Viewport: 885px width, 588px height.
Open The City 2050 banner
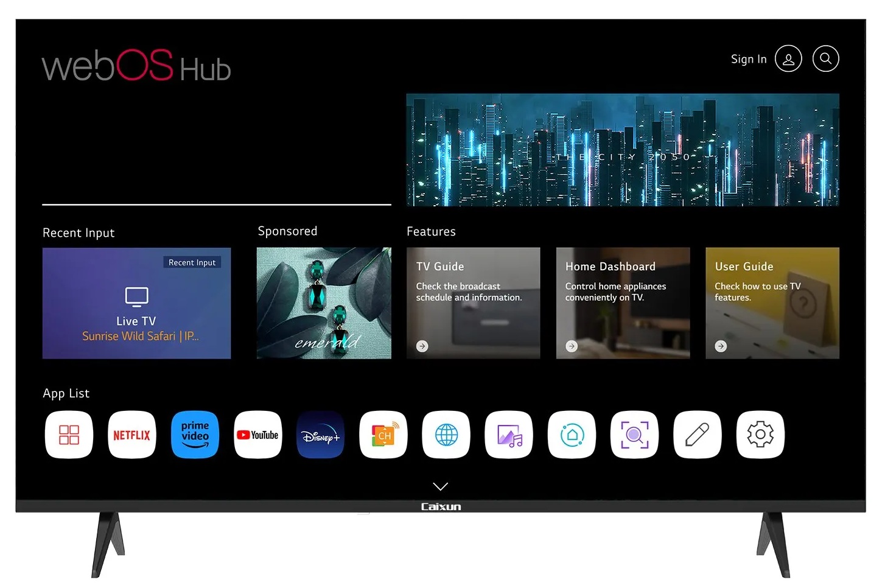[623, 150]
